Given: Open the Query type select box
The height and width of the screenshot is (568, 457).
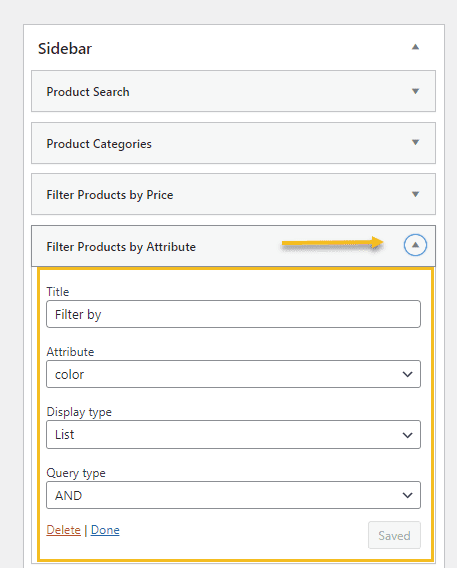Looking at the screenshot, I should click(233, 495).
